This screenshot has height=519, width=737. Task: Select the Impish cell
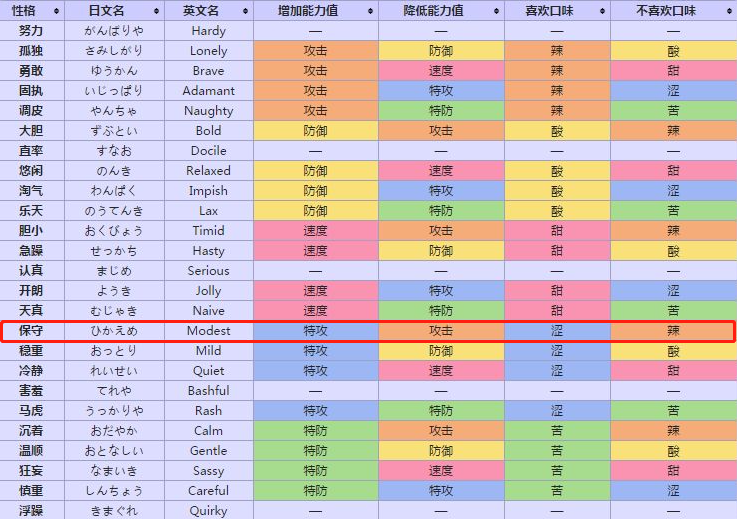(x=209, y=191)
